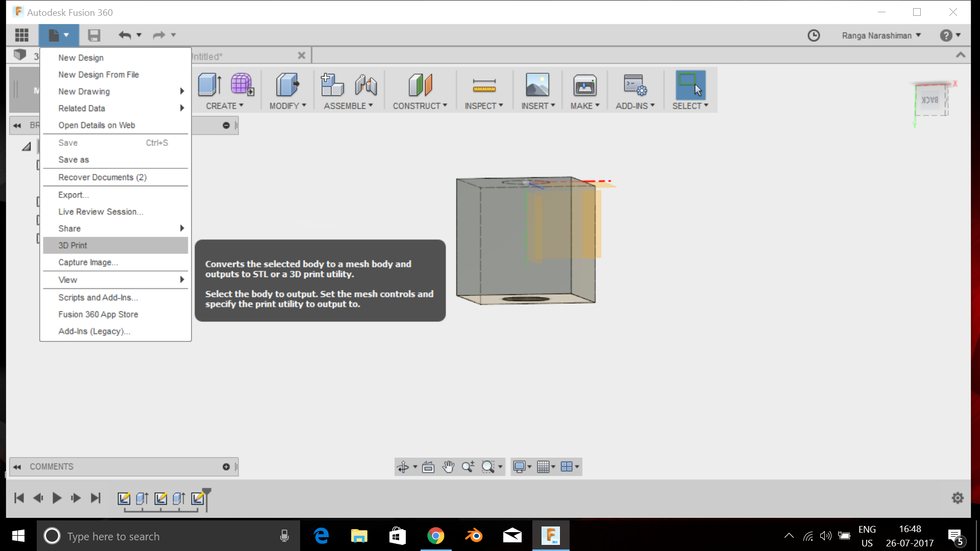Screen dimensions: 980x551
Task: Select the Modify tool icon
Action: pyautogui.click(x=286, y=87)
